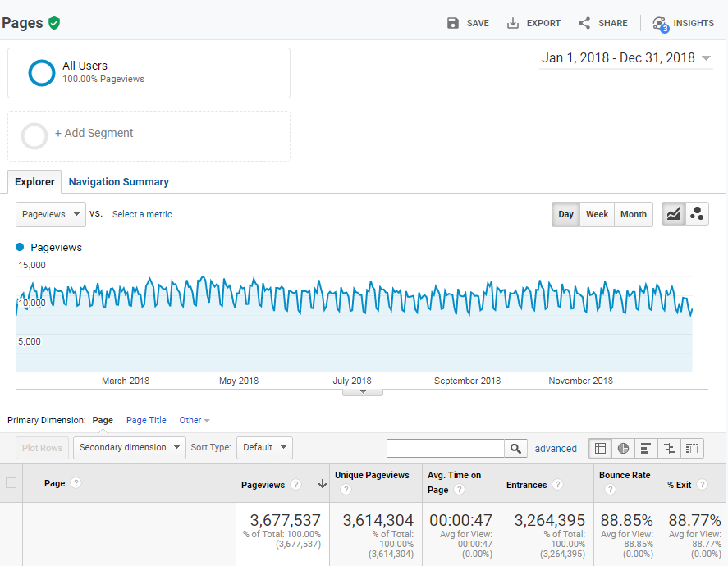The image size is (728, 566).
Task: Collapse the chart using the expander handle
Action: click(363, 392)
